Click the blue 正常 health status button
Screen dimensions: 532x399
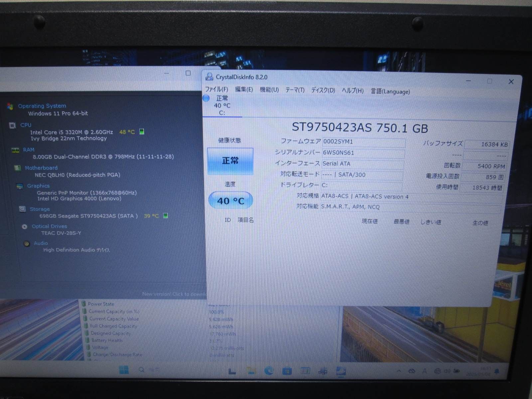tap(230, 161)
